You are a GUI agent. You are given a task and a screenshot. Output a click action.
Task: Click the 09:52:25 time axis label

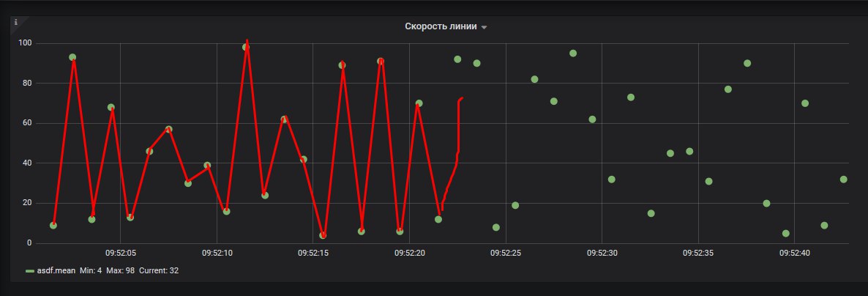[506, 253]
